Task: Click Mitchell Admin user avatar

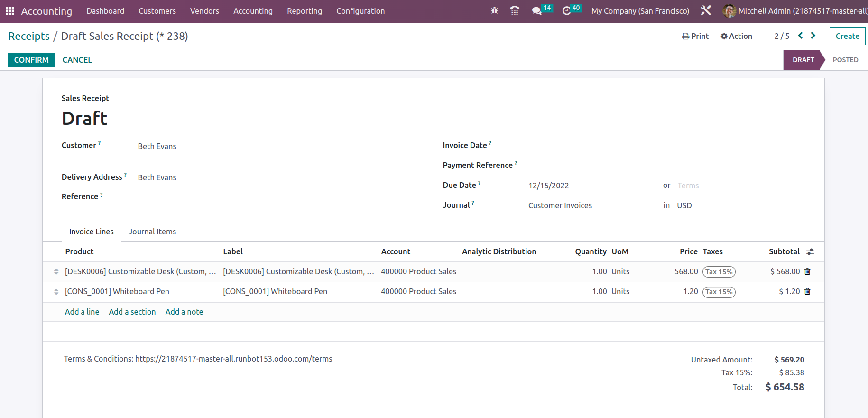Action: pyautogui.click(x=729, y=11)
